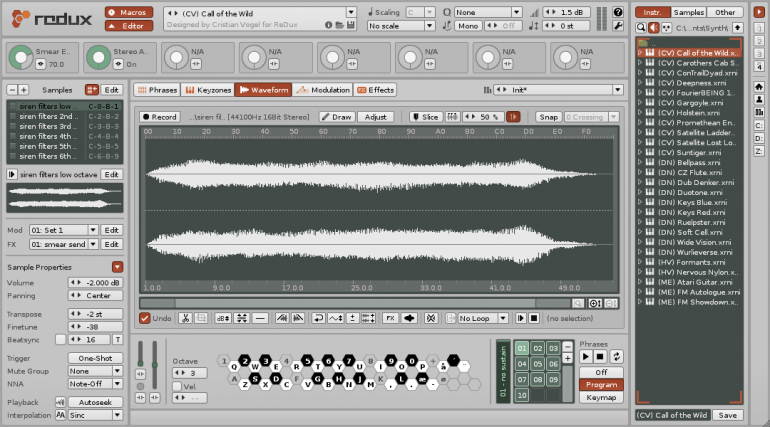The image size is (770, 427).
Task: Open the wrench settings icon at top right
Action: pyautogui.click(x=619, y=25)
